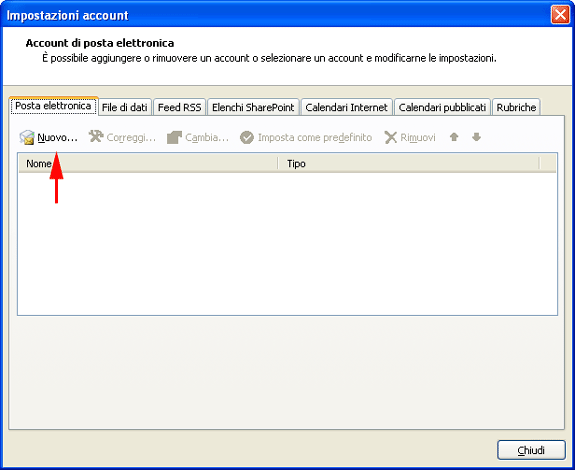The image size is (575, 470).
Task: Move account up with the up arrow
Action: [454, 137]
